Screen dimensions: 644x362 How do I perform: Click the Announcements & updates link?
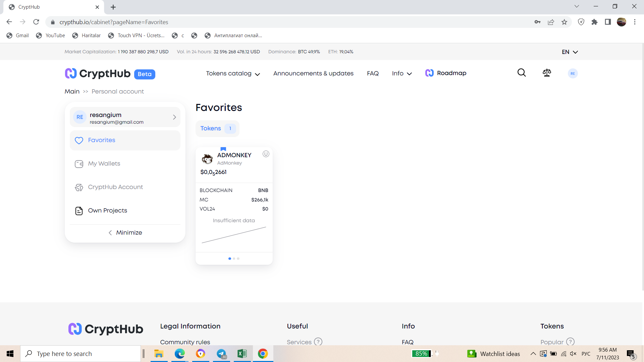313,73
